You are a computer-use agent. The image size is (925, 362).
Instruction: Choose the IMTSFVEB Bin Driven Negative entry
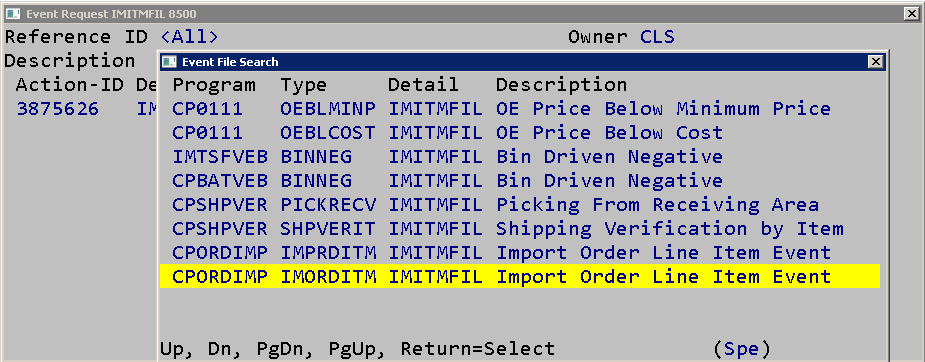(520, 157)
